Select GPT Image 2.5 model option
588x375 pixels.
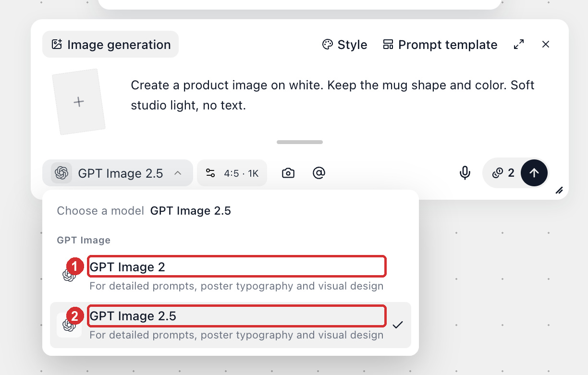231,325
